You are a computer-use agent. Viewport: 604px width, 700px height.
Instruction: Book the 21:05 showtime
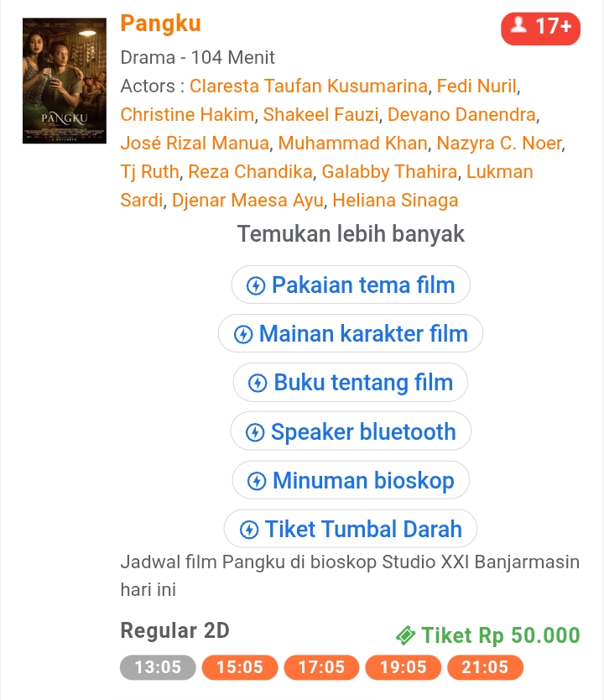point(486,667)
